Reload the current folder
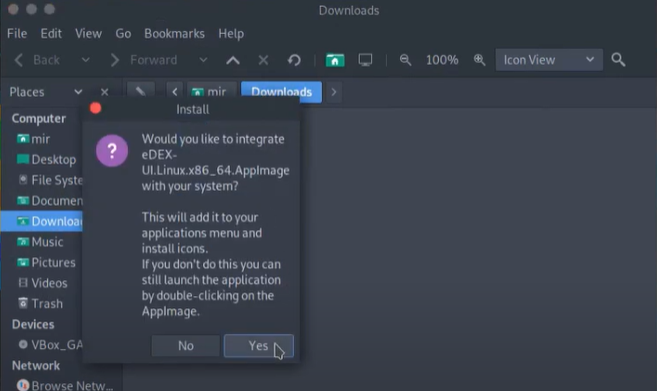 click(x=294, y=60)
